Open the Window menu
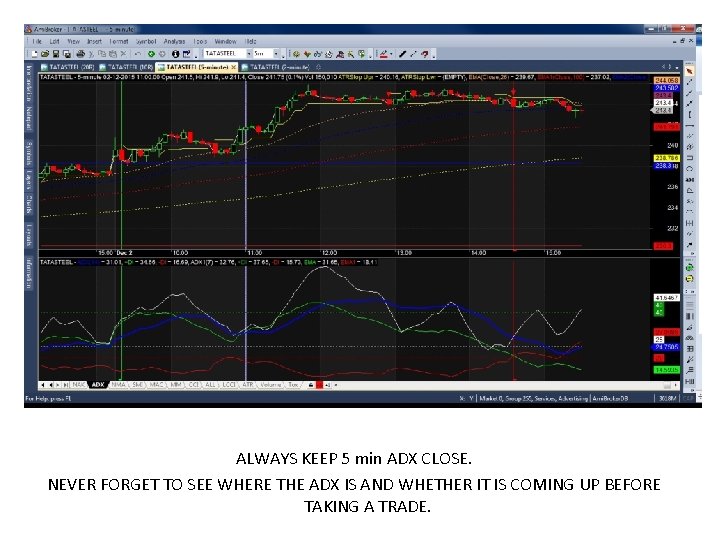The image size is (720, 540). [225, 41]
